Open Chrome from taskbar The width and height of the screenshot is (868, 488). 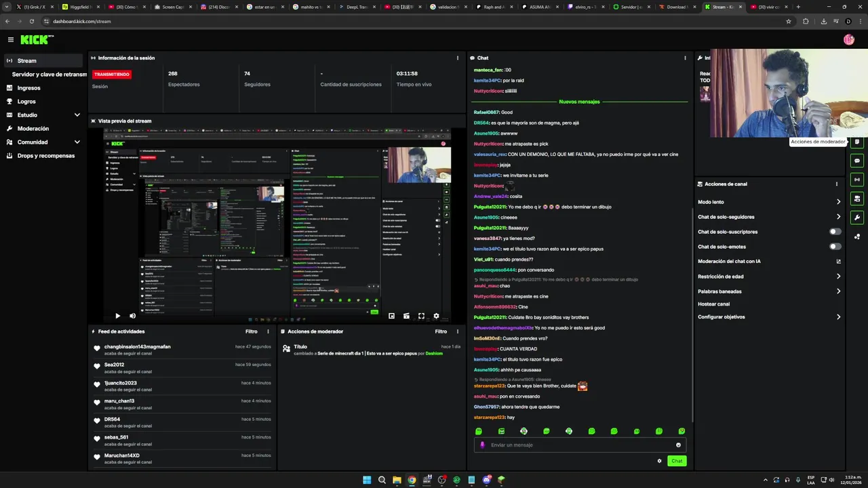(412, 480)
